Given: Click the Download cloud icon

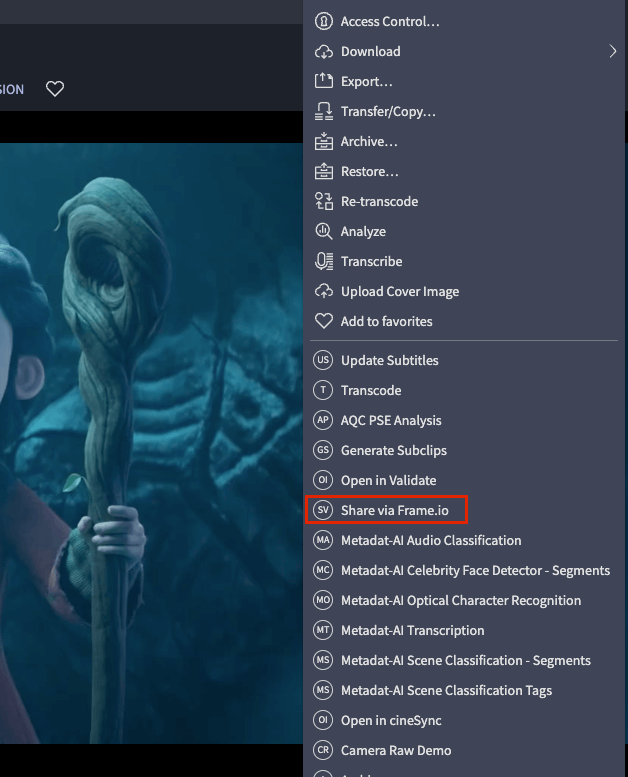Looking at the screenshot, I should [324, 52].
